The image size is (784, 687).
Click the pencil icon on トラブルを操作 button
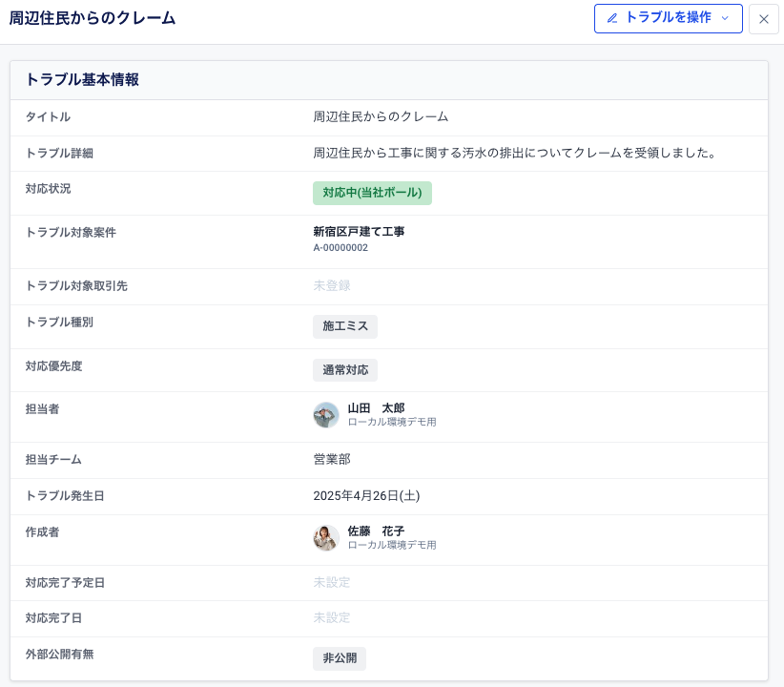coord(610,18)
